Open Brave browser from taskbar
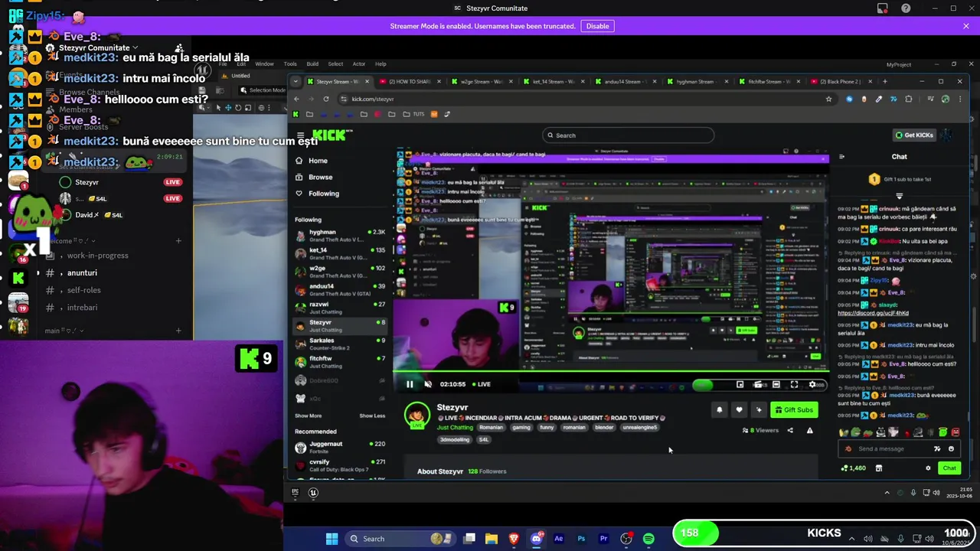 tap(514, 539)
